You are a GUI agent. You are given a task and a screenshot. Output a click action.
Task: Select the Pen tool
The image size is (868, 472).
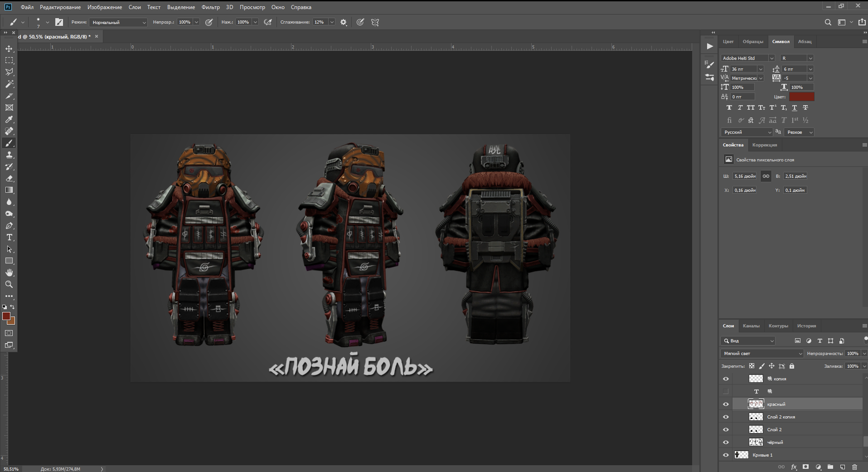[9, 225]
